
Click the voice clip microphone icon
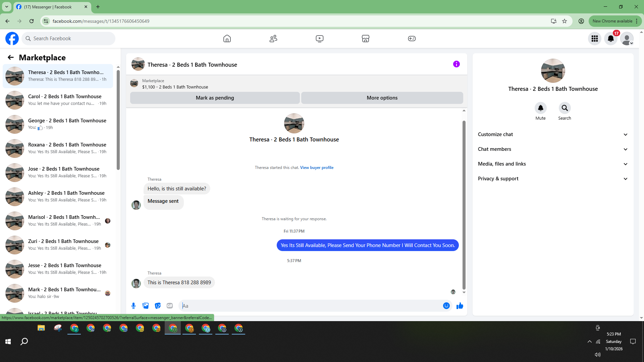coord(133,306)
